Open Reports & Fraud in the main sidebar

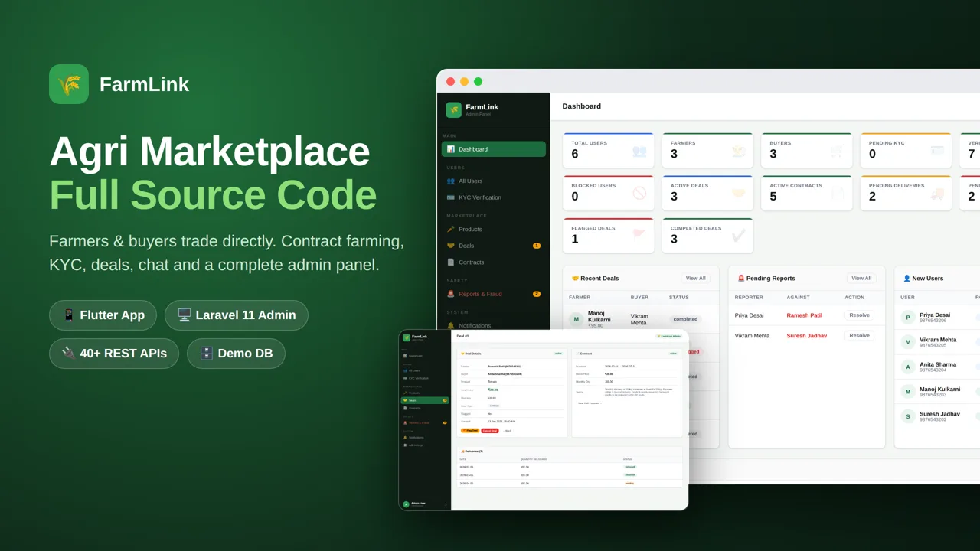(494, 294)
